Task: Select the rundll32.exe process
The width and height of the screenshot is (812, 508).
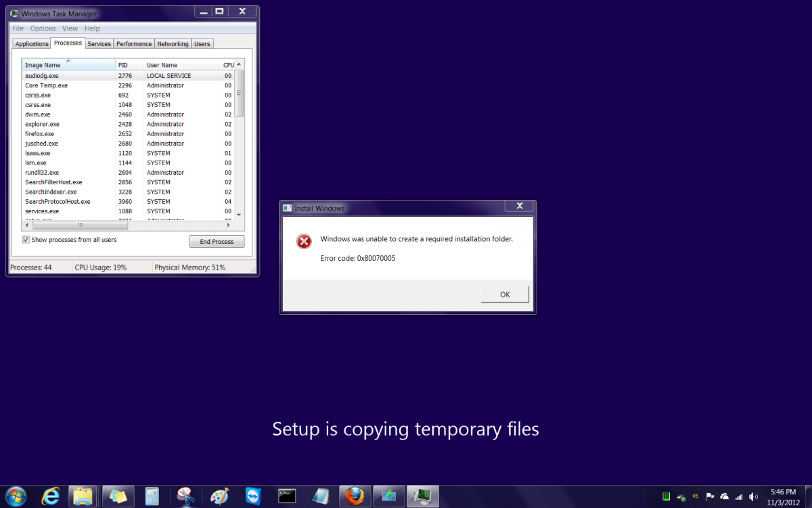Action: [129, 172]
